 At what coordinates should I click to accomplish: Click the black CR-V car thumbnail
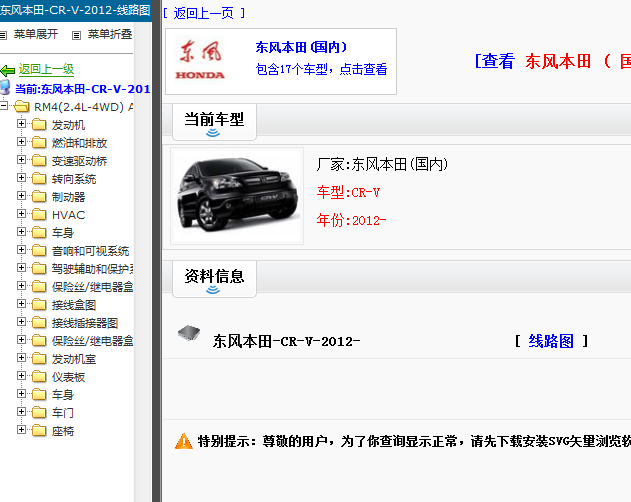(x=237, y=196)
